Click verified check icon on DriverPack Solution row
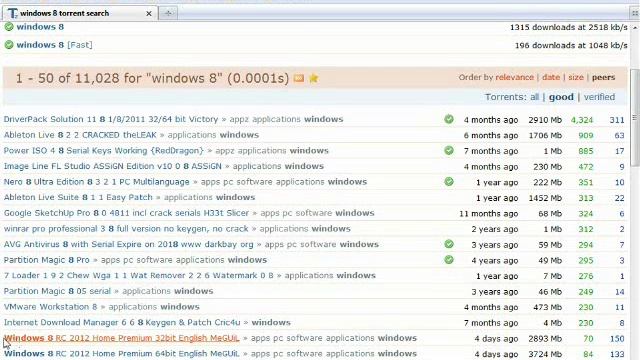Image resolution: width=640 pixels, height=360 pixels. click(x=449, y=119)
